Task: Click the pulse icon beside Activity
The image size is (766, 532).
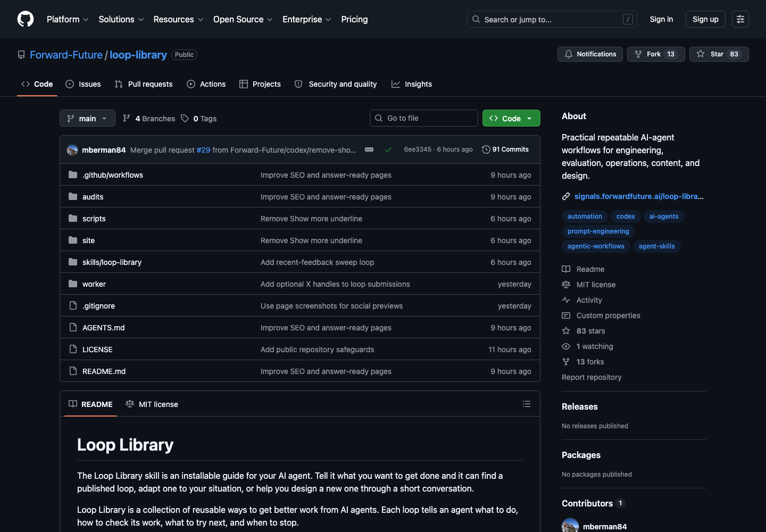Action: point(566,300)
